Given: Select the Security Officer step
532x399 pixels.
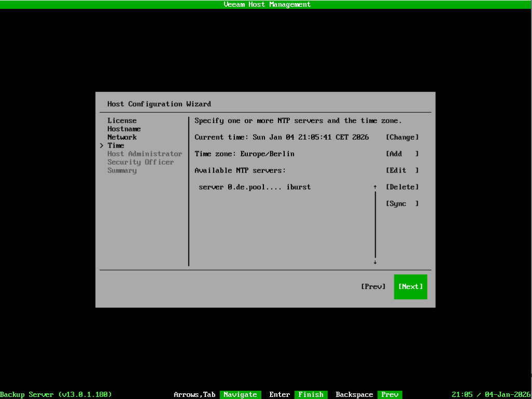Looking at the screenshot, I should coord(141,162).
